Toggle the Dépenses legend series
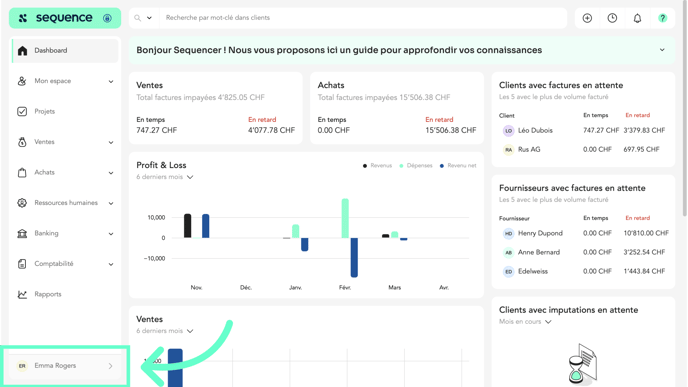 416,165
